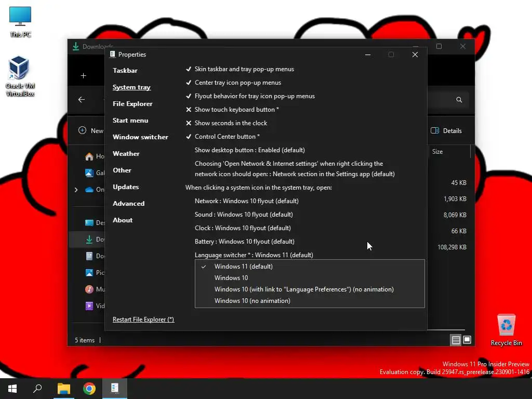Switch to details list view in File Explorer
The image size is (532, 399).
456,340
